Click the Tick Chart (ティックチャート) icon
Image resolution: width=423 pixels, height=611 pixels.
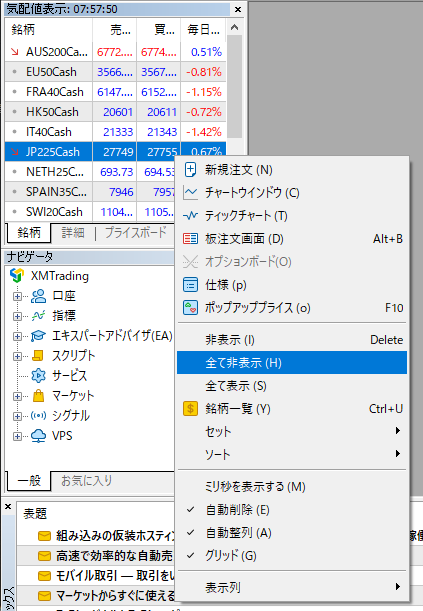click(190, 215)
